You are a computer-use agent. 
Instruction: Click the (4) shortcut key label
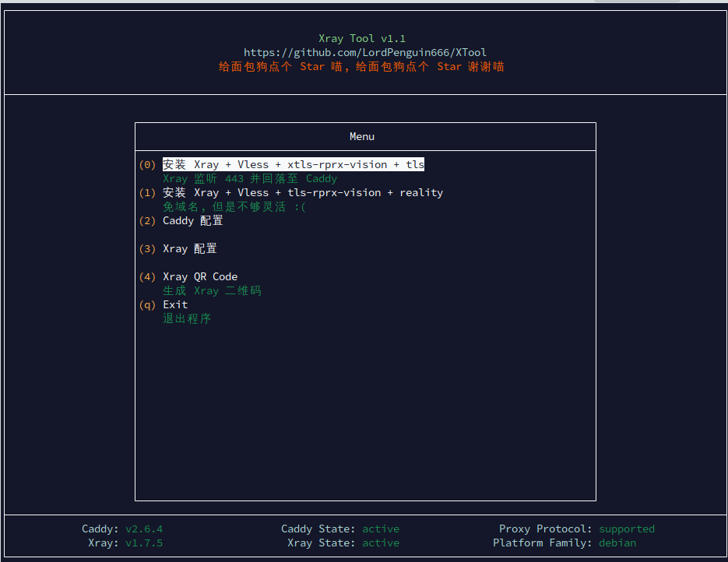click(147, 277)
